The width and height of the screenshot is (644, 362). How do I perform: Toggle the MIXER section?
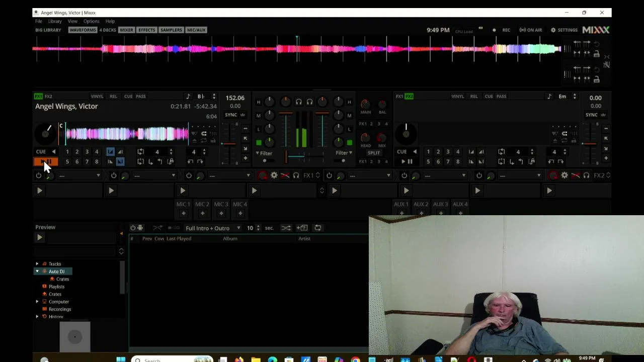pos(127,30)
